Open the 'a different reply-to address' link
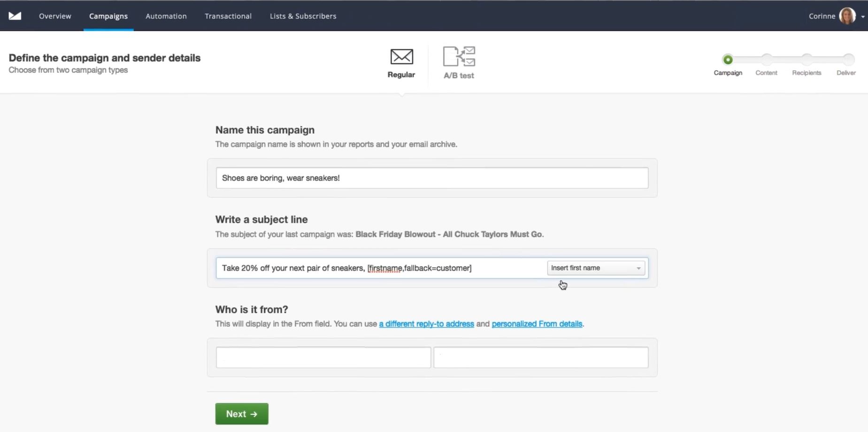 click(x=426, y=324)
